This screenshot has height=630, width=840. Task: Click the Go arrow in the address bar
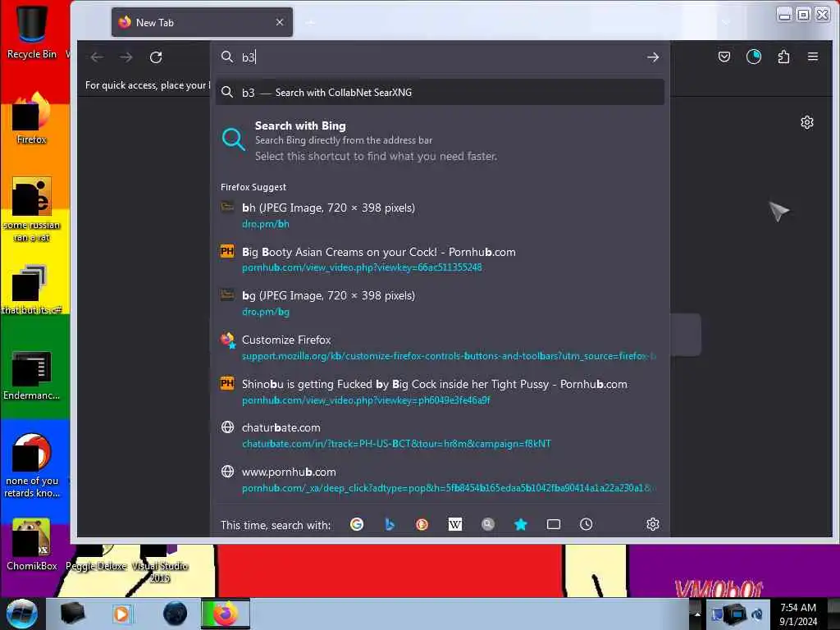pyautogui.click(x=652, y=57)
